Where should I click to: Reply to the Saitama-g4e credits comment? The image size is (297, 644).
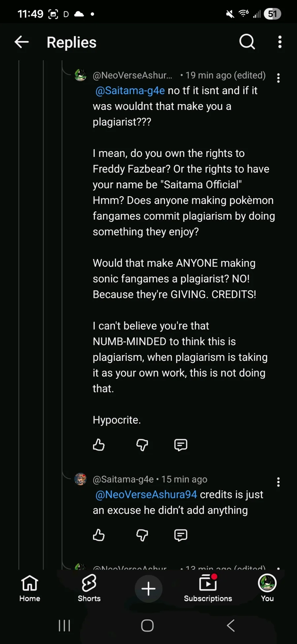181,535
